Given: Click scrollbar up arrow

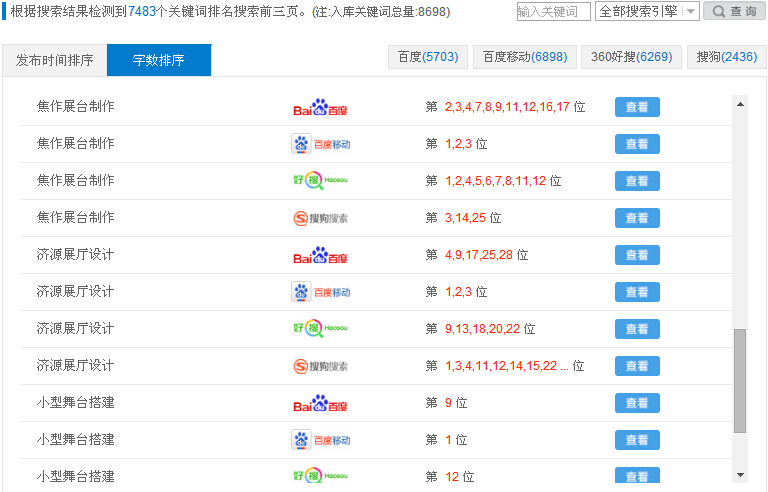Looking at the screenshot, I should pyautogui.click(x=740, y=104).
